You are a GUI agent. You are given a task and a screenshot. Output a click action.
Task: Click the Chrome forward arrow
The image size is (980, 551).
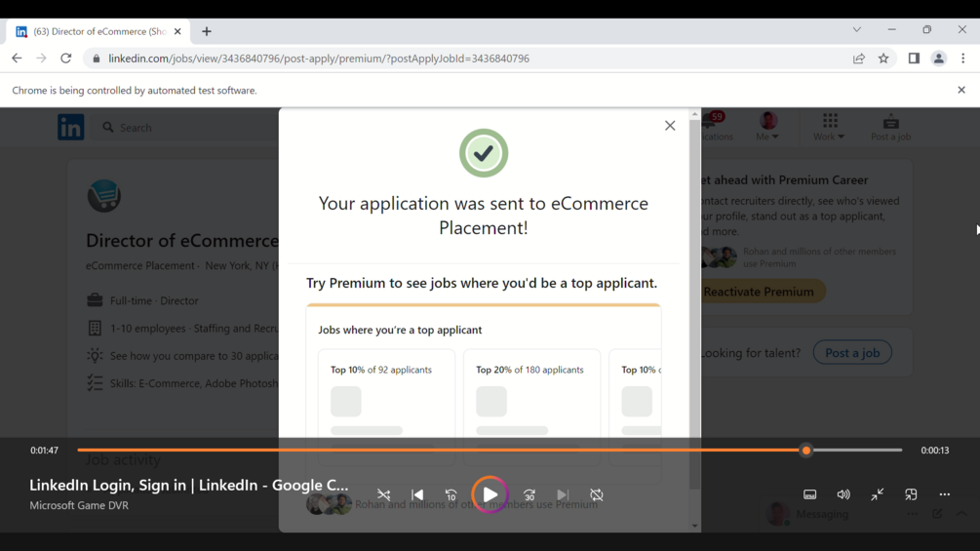(x=41, y=59)
